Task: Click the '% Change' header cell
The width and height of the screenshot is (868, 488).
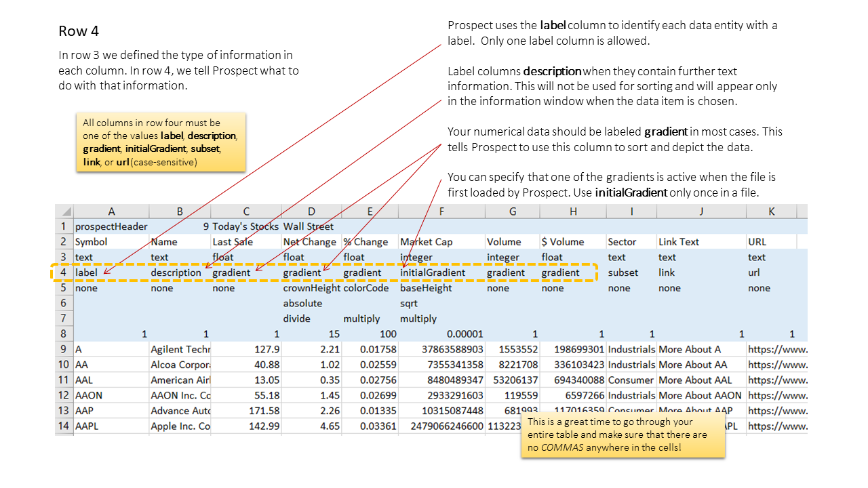Action: tap(370, 242)
